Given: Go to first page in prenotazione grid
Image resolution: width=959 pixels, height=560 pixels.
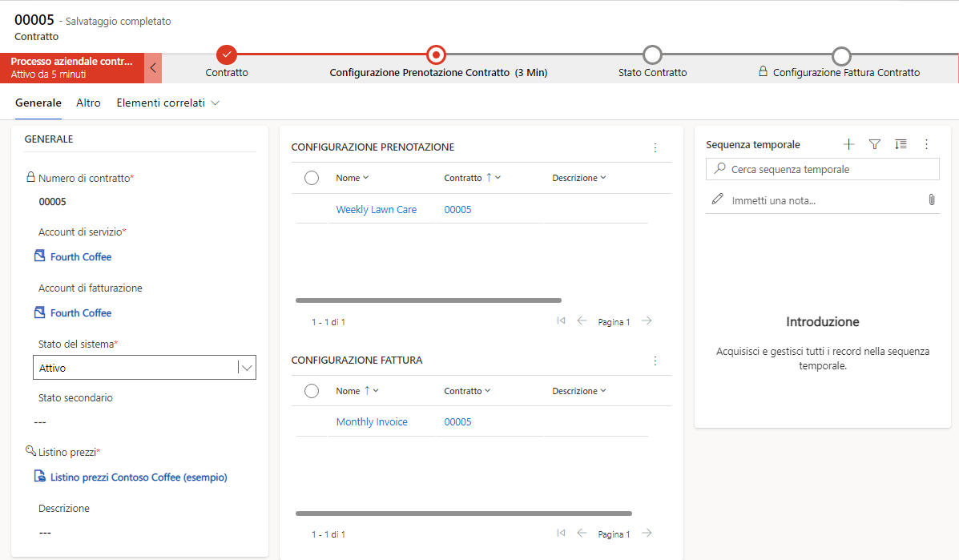Looking at the screenshot, I should [561, 321].
